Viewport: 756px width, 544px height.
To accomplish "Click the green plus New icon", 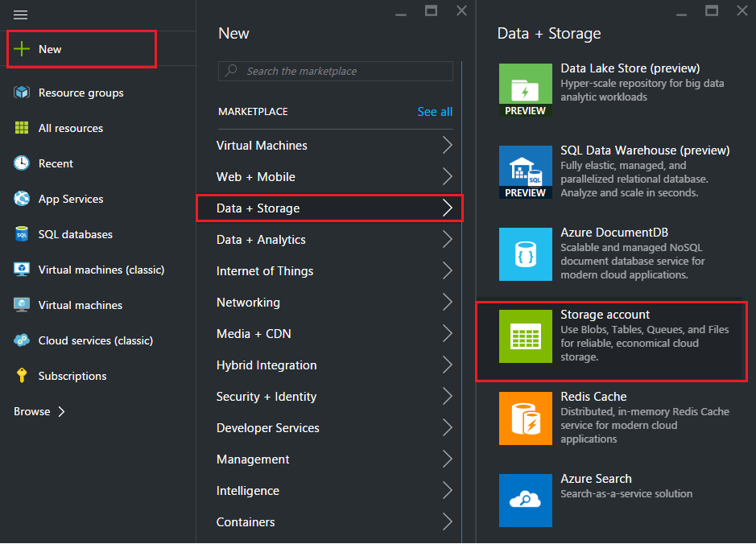I will pos(22,48).
